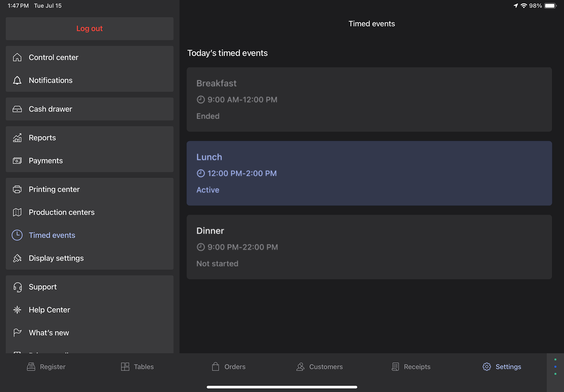
Task: Open the What's new menu item
Action: click(x=49, y=333)
